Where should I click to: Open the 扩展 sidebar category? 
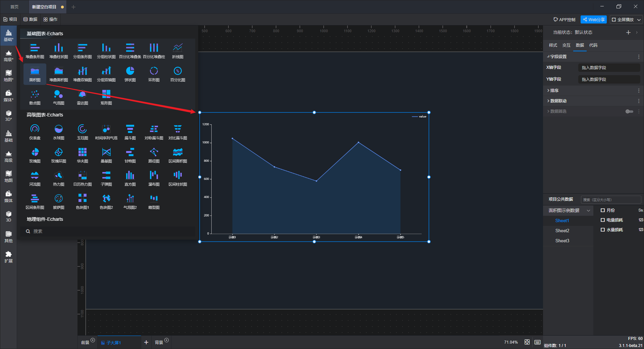coord(9,257)
